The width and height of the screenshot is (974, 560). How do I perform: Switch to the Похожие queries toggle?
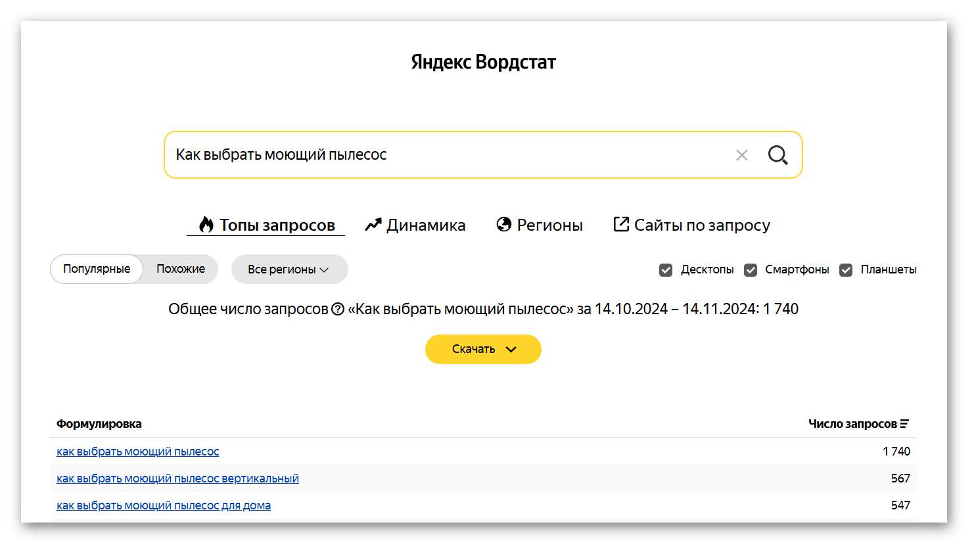coord(181,269)
